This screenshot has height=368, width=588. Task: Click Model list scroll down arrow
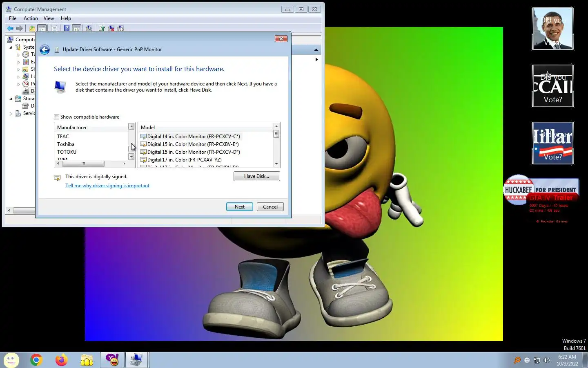point(276,164)
